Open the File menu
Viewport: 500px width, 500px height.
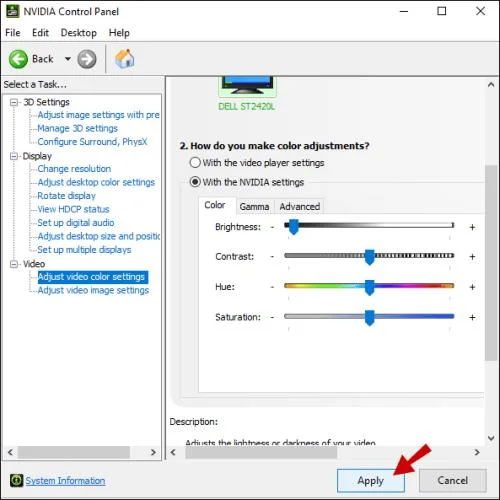point(13,33)
